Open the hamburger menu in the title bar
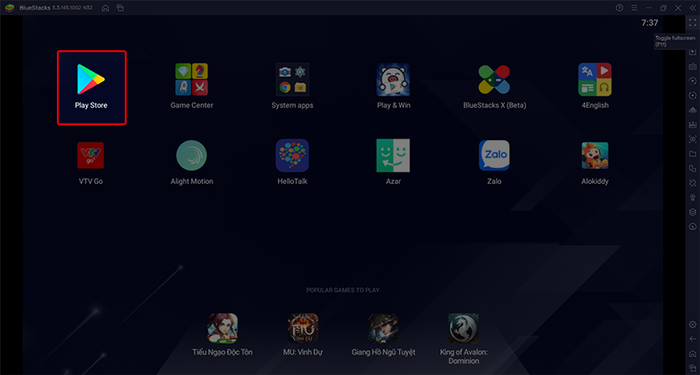Viewport: 700px width, 375px height. tap(634, 8)
